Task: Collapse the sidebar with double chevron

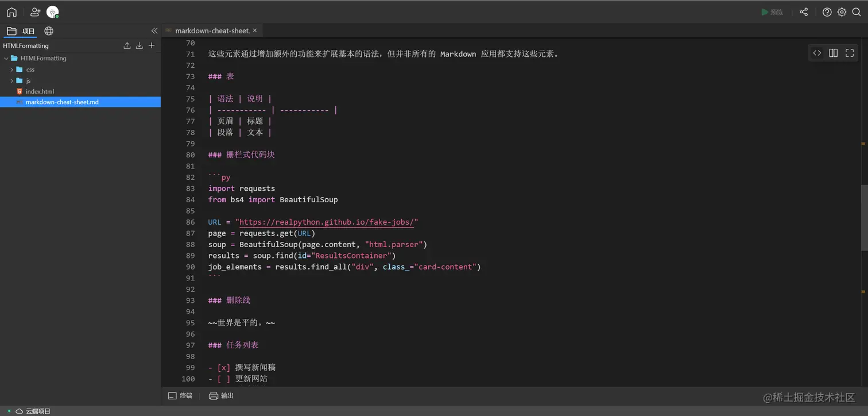Action: coord(154,31)
